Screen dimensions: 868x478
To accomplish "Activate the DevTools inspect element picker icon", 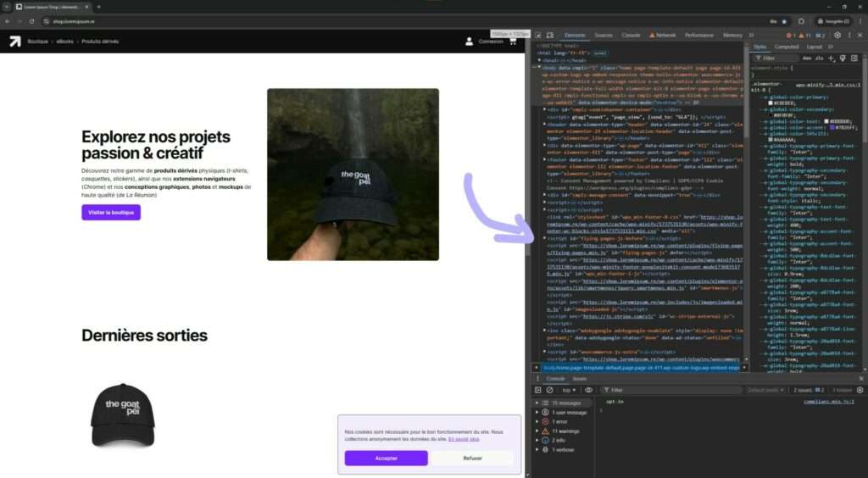I will tap(538, 36).
